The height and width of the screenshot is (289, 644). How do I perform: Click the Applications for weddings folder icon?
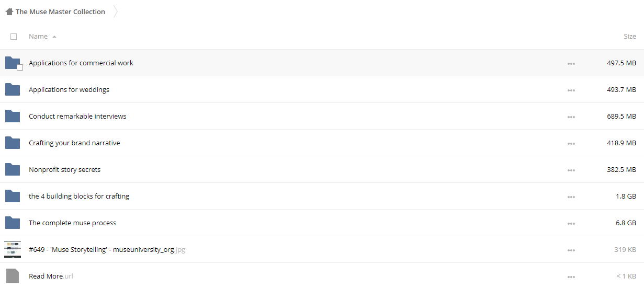[12, 89]
